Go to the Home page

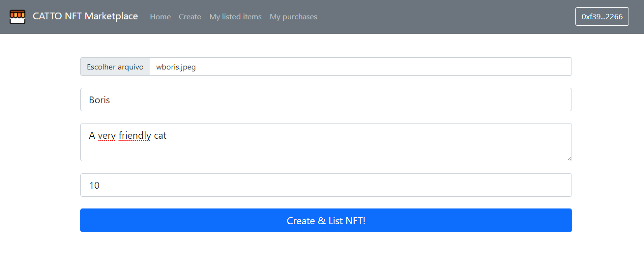(160, 17)
